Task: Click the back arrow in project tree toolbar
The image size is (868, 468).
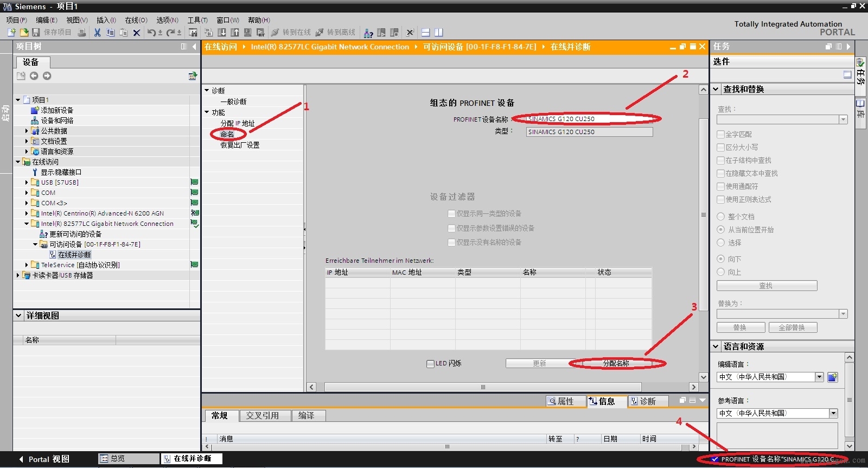Action: 34,76
